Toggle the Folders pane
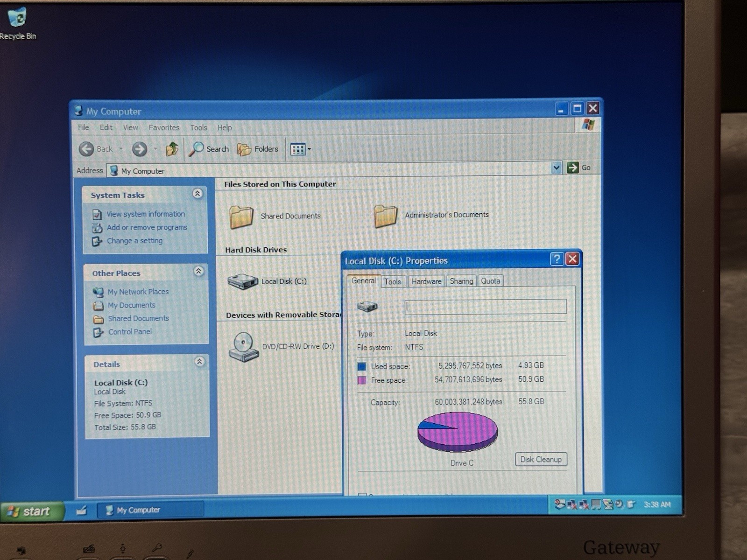The image size is (747, 560). click(258, 149)
